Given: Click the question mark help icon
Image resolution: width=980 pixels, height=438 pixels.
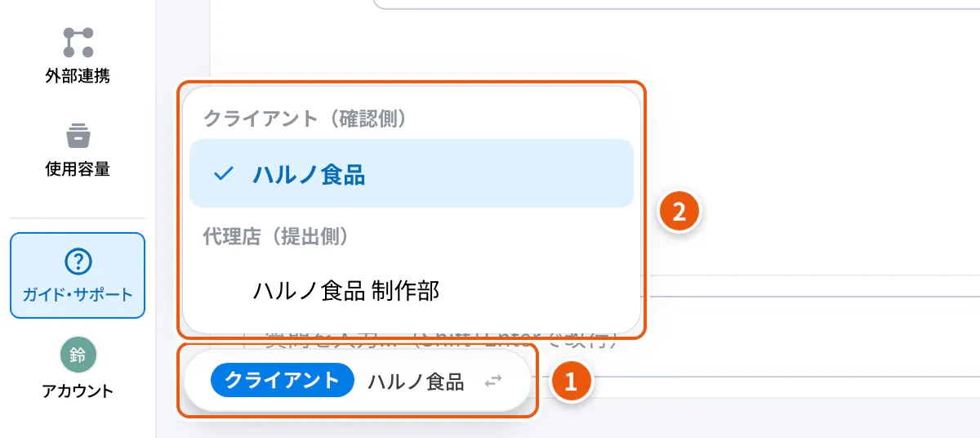Looking at the screenshot, I should point(78,261).
